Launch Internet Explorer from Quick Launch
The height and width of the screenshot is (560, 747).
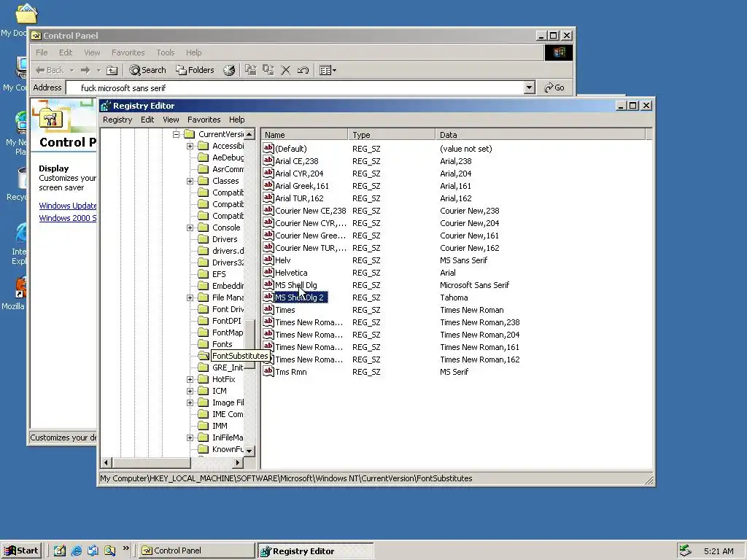[76, 551]
